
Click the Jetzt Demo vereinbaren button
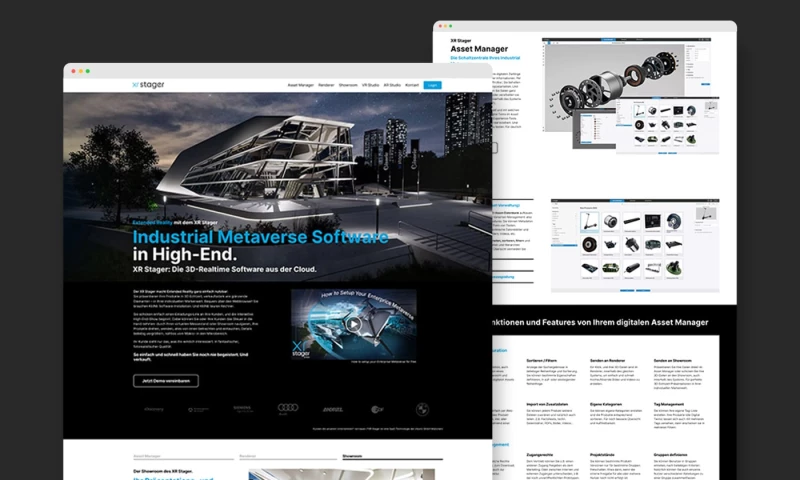(x=165, y=381)
